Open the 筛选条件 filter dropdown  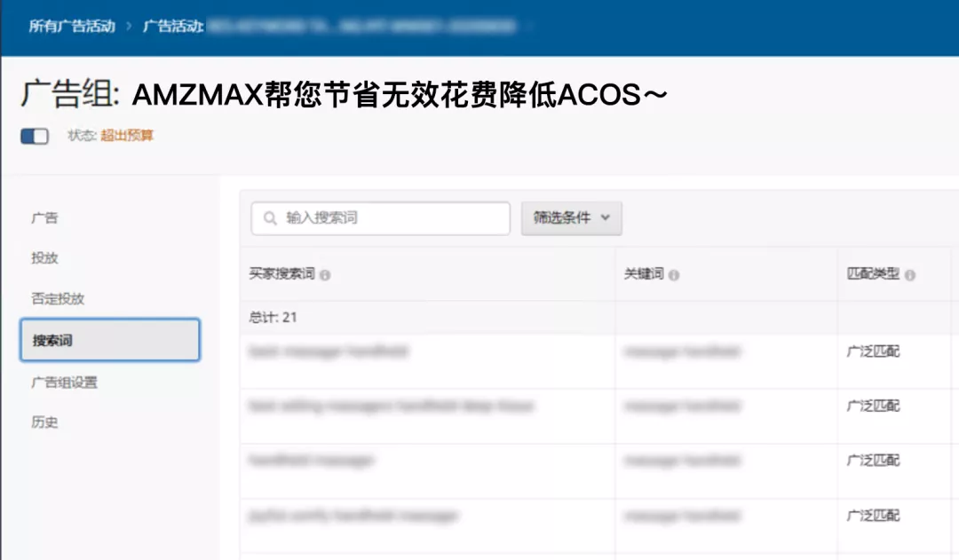click(x=571, y=218)
